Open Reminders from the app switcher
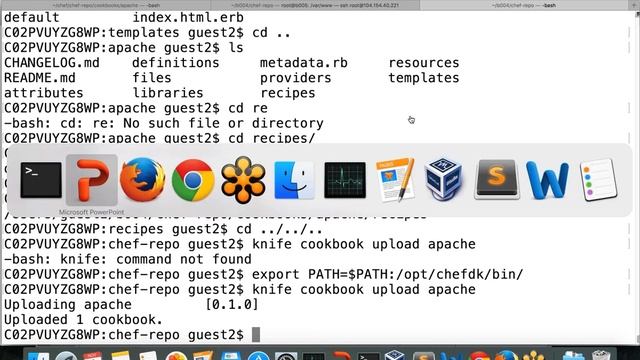 [598, 180]
